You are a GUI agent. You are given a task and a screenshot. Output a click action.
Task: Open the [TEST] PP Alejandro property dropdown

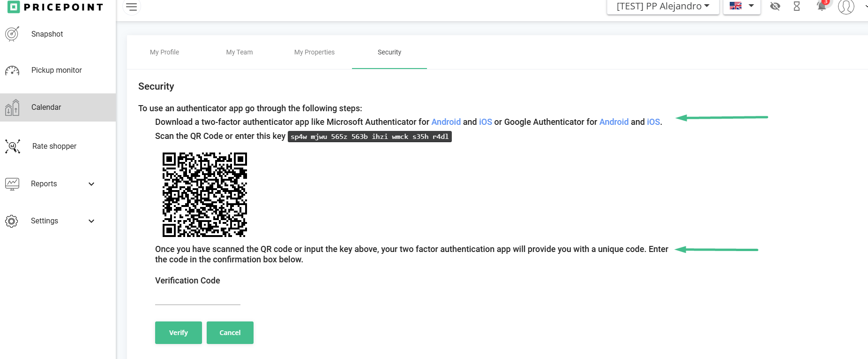coord(663,7)
